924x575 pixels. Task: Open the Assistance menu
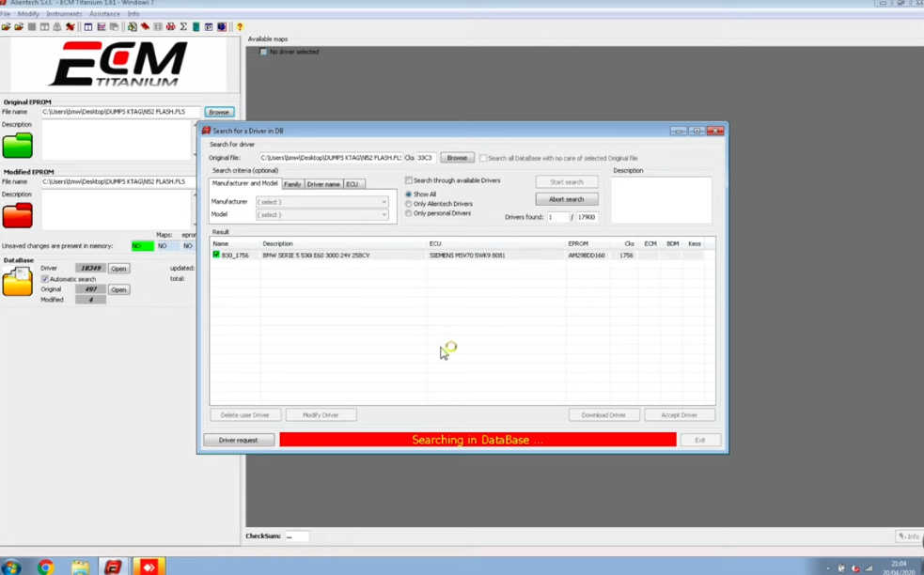click(x=104, y=13)
